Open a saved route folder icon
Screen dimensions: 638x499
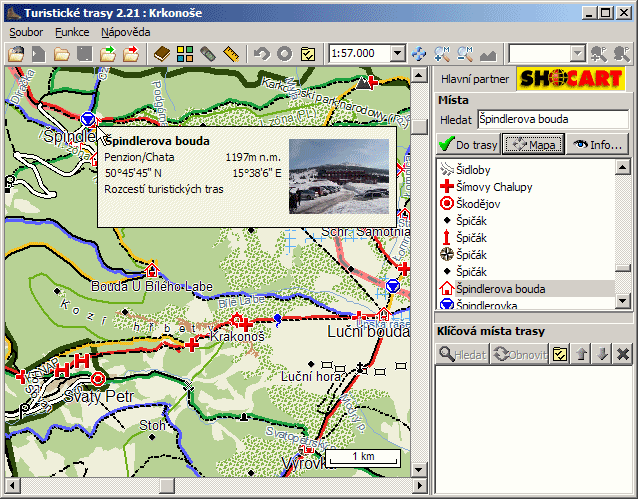pyautogui.click(x=61, y=54)
